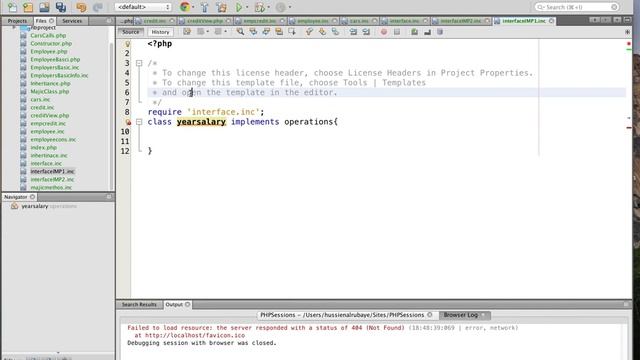Open the credit.inc editor tab
The height and width of the screenshot is (360, 640).
tap(155, 21)
